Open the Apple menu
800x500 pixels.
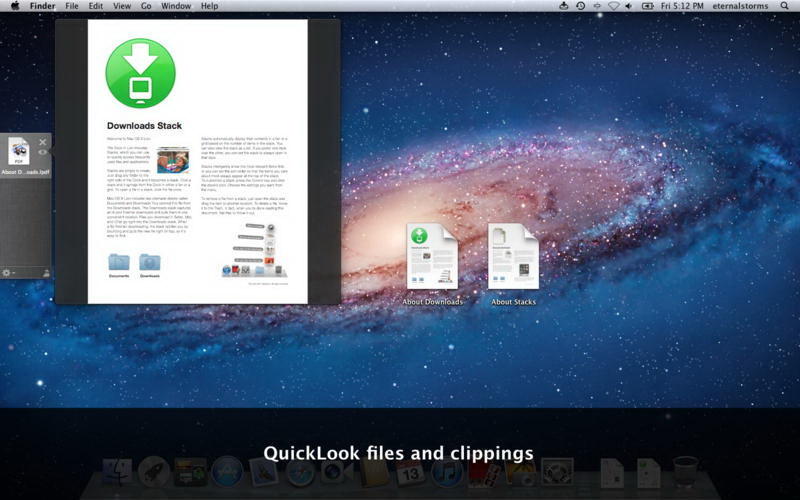tap(13, 6)
